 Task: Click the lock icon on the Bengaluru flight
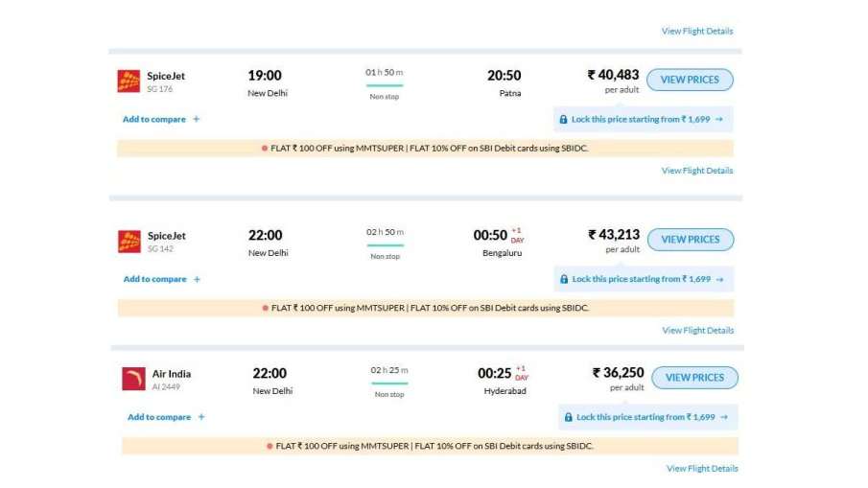563,280
